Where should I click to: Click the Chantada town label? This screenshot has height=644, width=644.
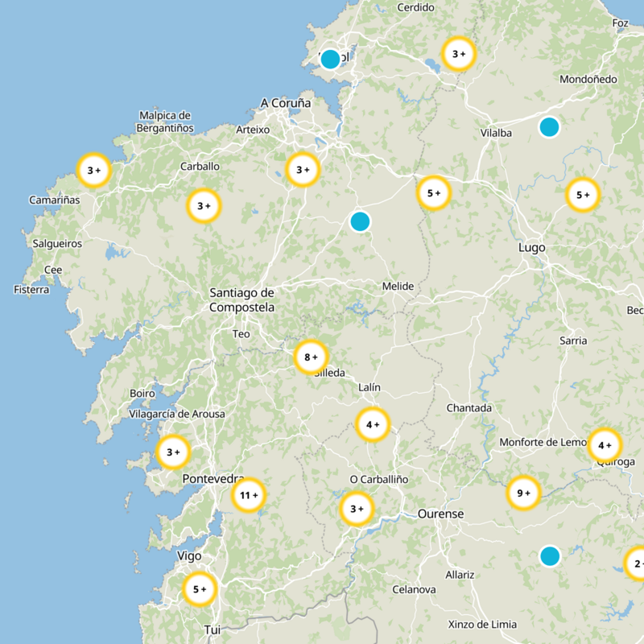469,408
